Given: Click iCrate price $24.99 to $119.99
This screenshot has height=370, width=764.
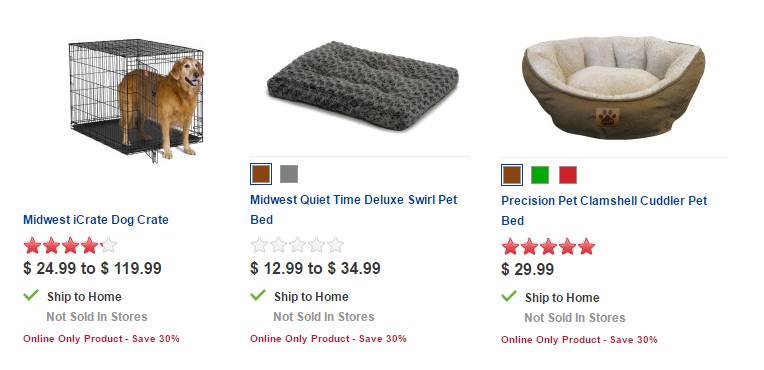Looking at the screenshot, I should [92, 268].
